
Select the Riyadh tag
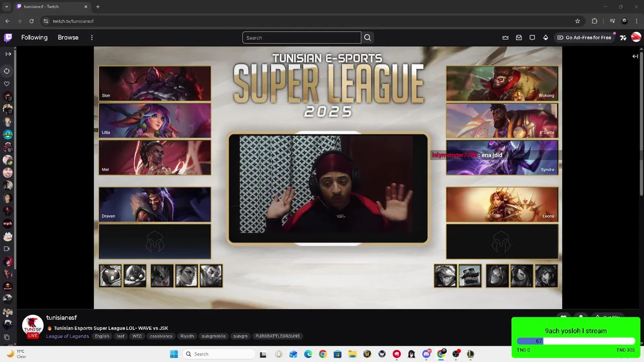(187, 336)
